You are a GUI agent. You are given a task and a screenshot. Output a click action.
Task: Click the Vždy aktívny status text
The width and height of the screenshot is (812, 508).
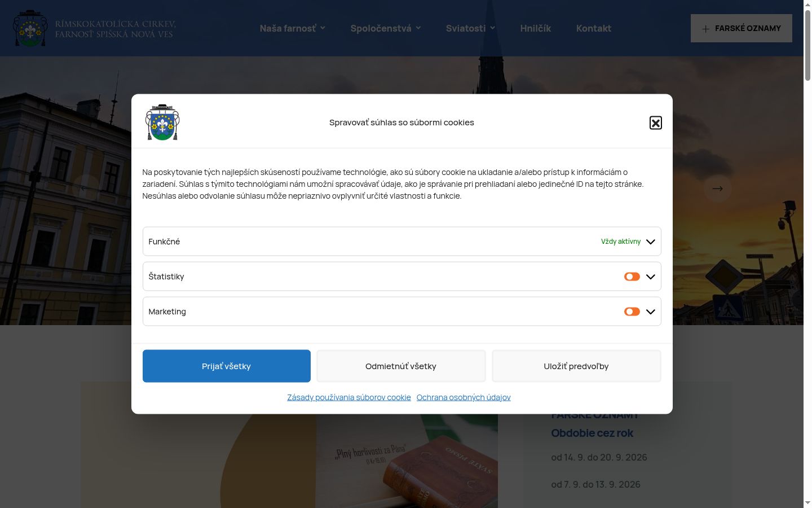[x=621, y=242]
